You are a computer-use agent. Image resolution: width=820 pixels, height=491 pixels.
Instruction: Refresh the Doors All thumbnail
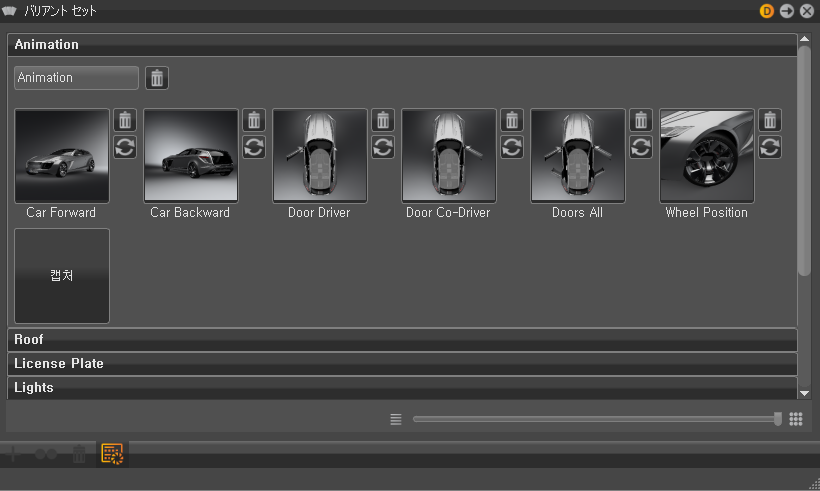tap(641, 147)
